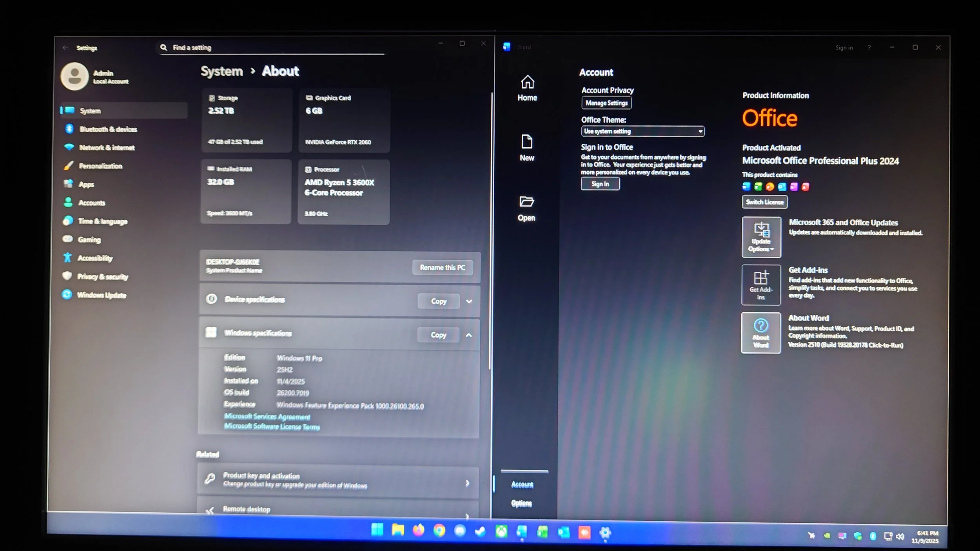This screenshot has width=980, height=551.
Task: Open File Explorer from the taskbar
Action: pos(397,530)
